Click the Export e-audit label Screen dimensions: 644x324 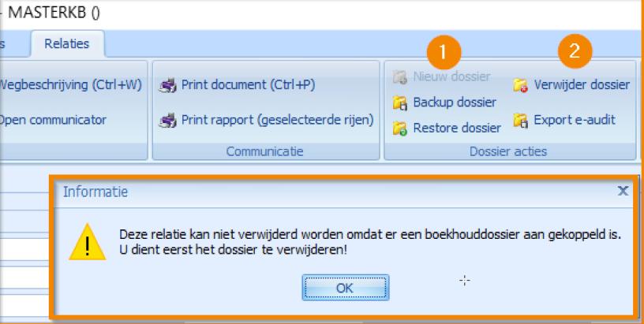tap(574, 121)
